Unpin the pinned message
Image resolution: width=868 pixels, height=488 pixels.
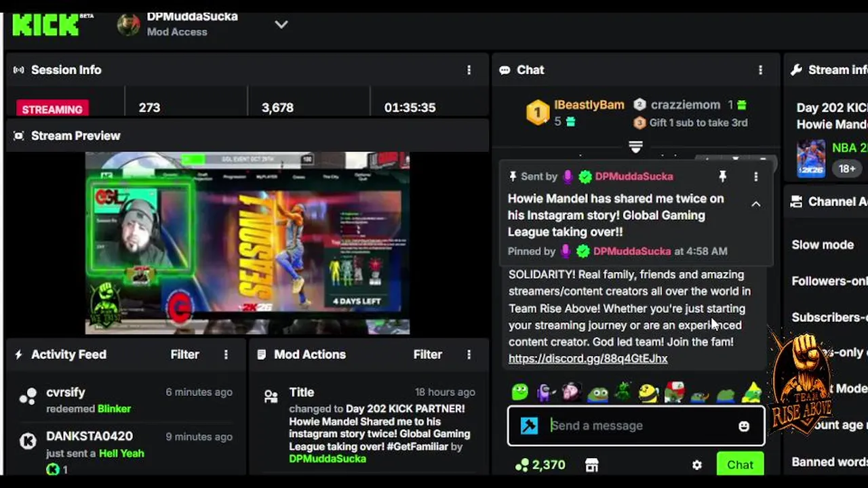[723, 176]
